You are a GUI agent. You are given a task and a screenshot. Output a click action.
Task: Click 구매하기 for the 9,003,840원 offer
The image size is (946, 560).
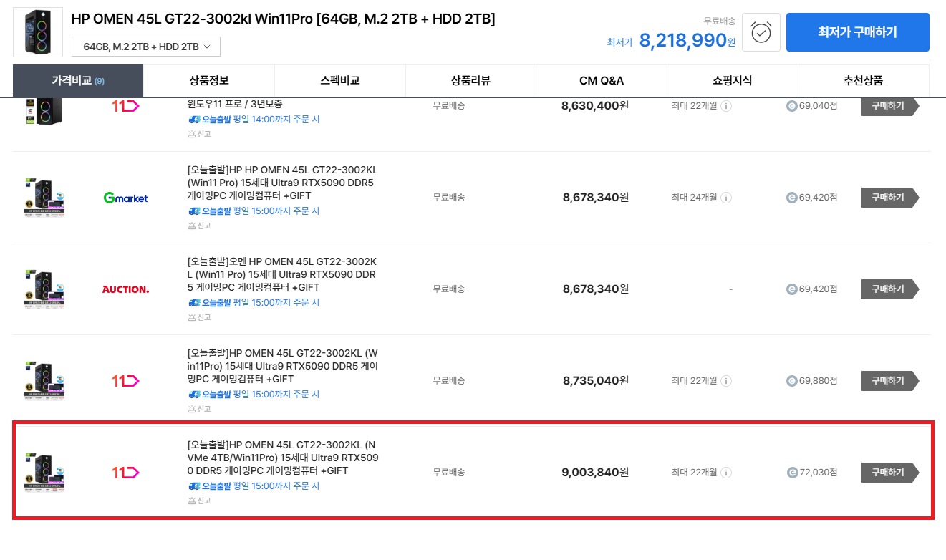[x=889, y=473]
